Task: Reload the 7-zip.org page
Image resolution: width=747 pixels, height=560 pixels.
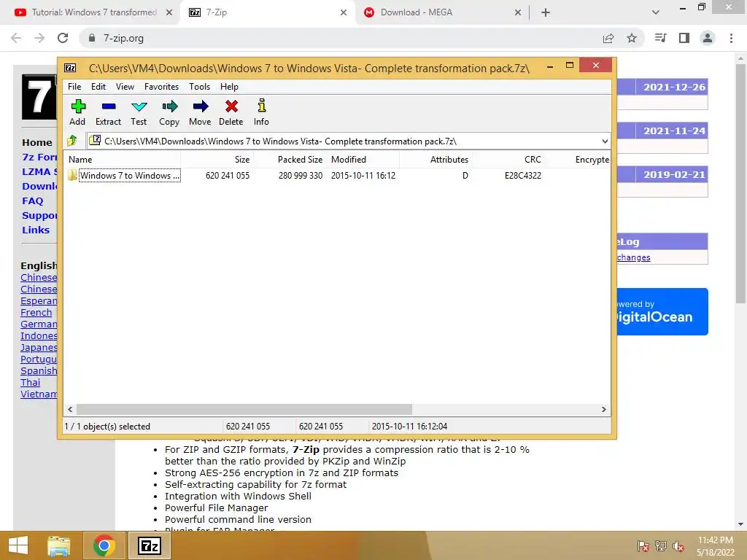Action: [63, 38]
